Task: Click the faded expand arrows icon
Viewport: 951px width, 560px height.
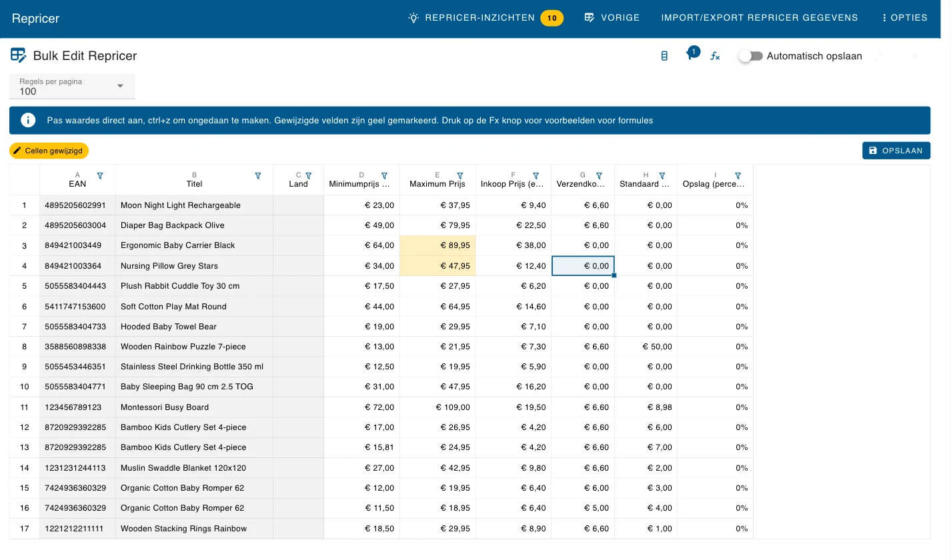Action: [x=878, y=57]
